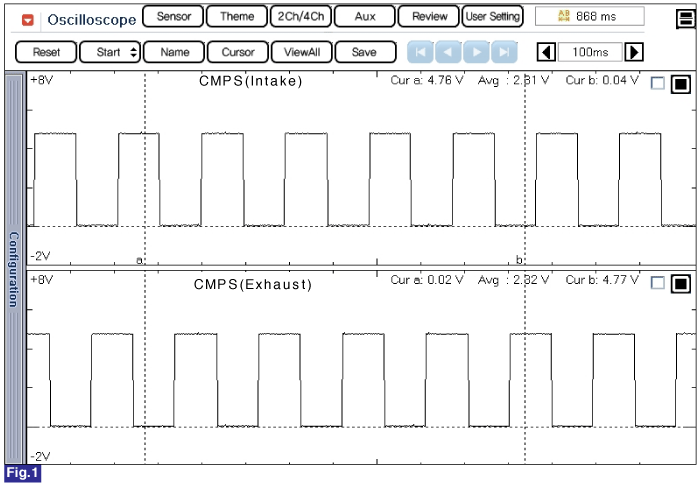Click Cur b: 4.77 V reading
The width and height of the screenshot is (700, 485).
pyautogui.click(x=602, y=280)
